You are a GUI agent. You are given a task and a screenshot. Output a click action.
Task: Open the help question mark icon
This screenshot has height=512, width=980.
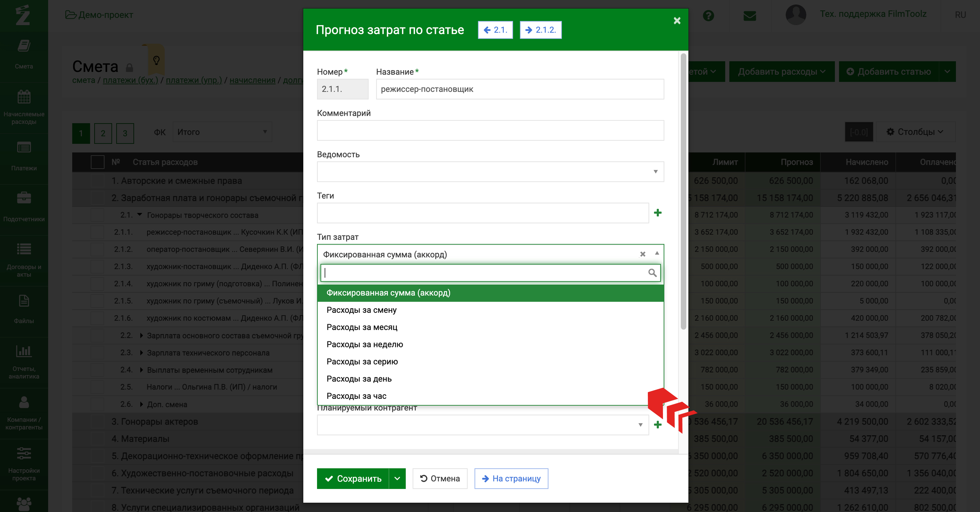coord(708,15)
